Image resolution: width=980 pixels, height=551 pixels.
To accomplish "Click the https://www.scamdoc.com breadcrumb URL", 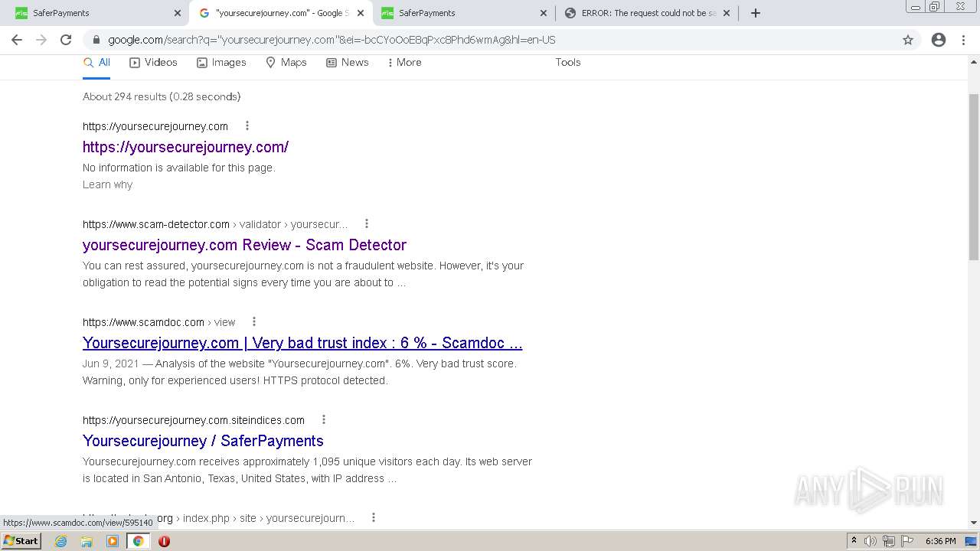I will pyautogui.click(x=143, y=322).
